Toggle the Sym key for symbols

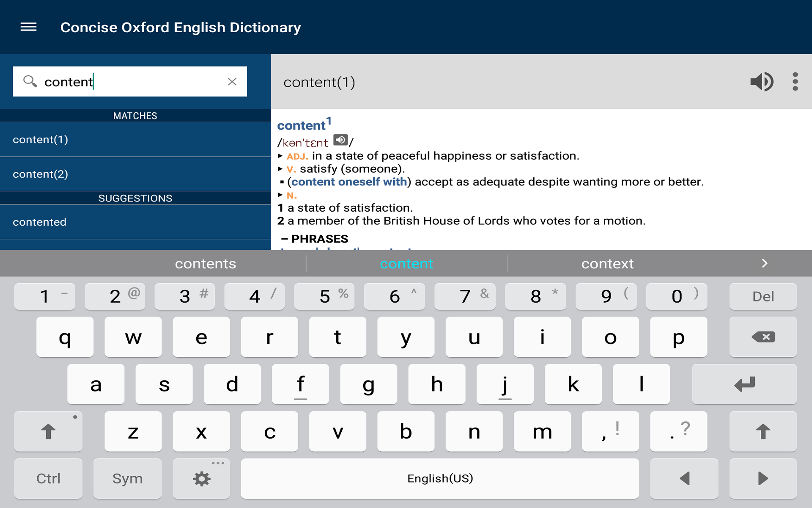point(127,478)
